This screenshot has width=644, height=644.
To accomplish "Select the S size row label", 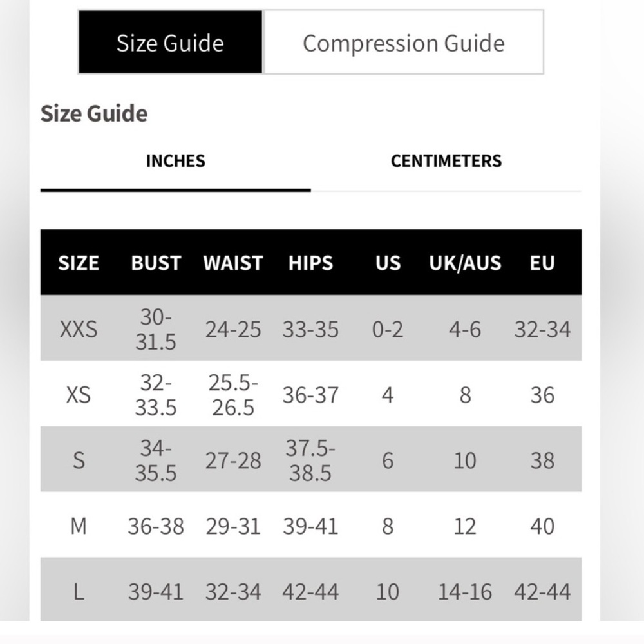I will click(x=79, y=460).
